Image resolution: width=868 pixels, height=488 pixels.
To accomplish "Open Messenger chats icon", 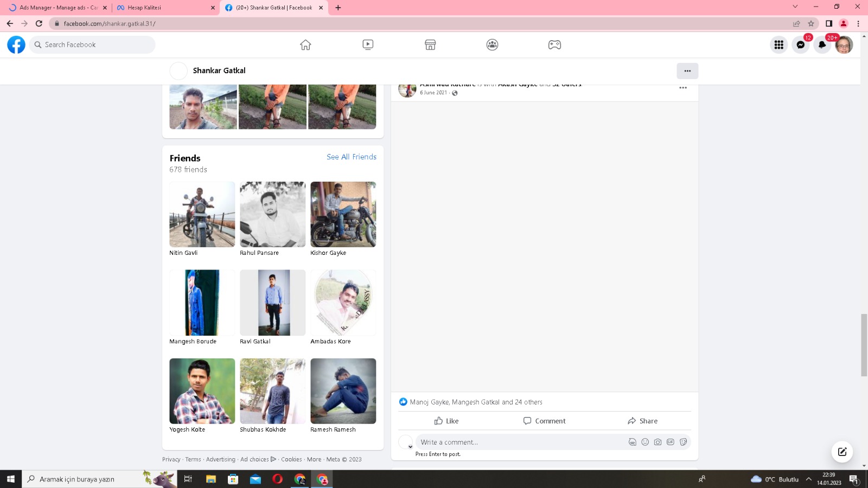I will pos(801,45).
